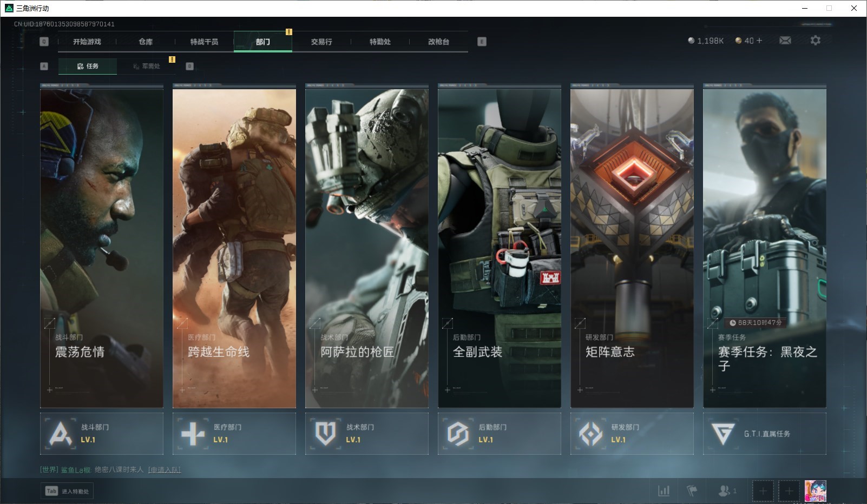The height and width of the screenshot is (504, 867).
Task: Click the 战斗部门 LV.1 button
Action: pyautogui.click(x=102, y=434)
